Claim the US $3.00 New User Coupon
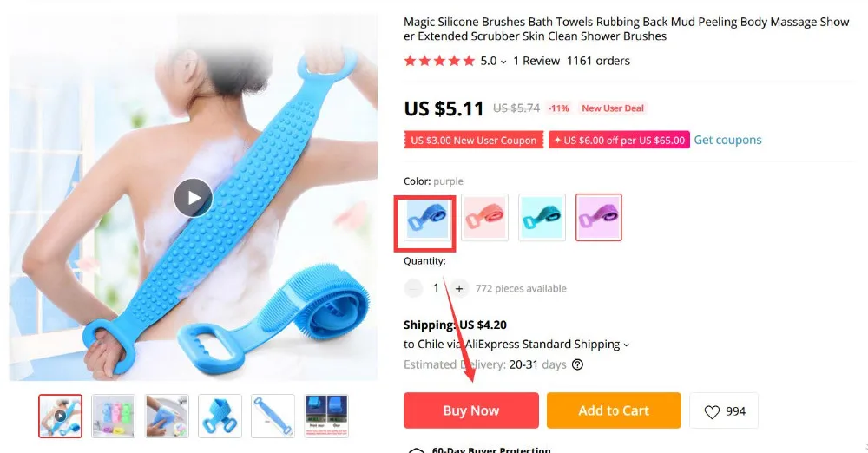 point(474,140)
